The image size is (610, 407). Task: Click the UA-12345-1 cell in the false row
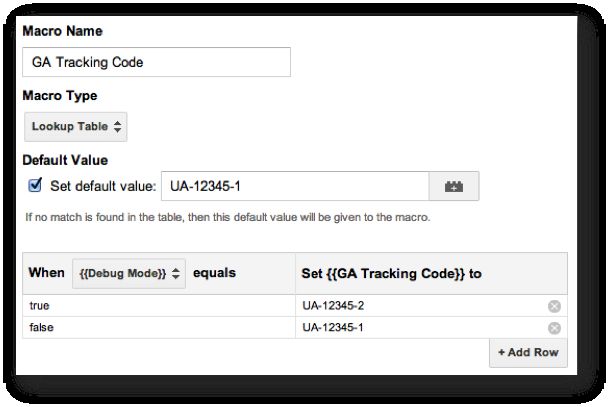(x=421, y=328)
